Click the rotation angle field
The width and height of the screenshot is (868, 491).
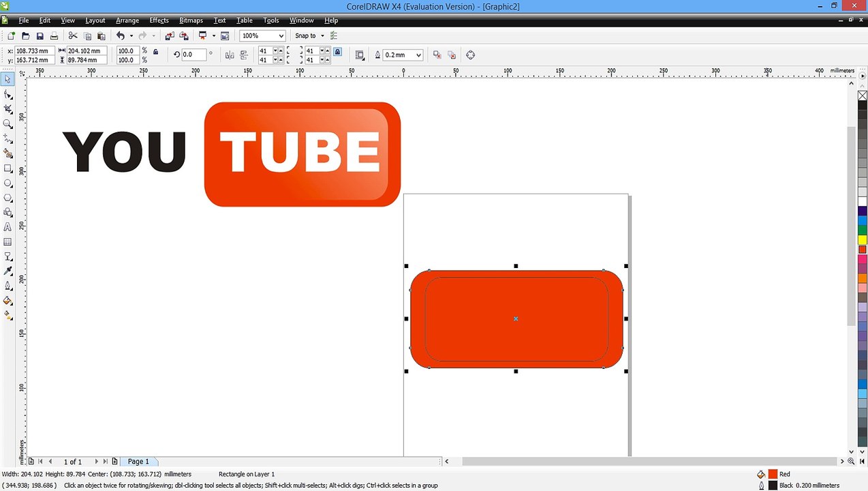click(193, 55)
